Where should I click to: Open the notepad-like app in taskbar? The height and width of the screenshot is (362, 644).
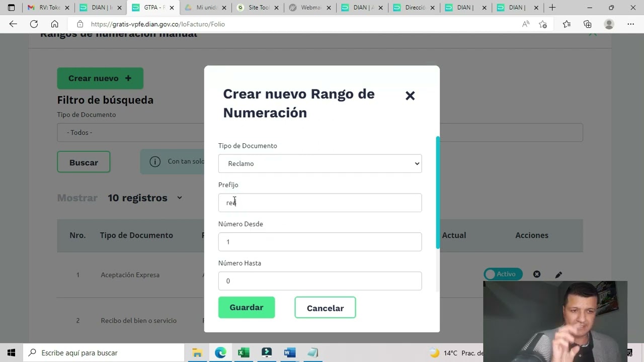[313, 353]
